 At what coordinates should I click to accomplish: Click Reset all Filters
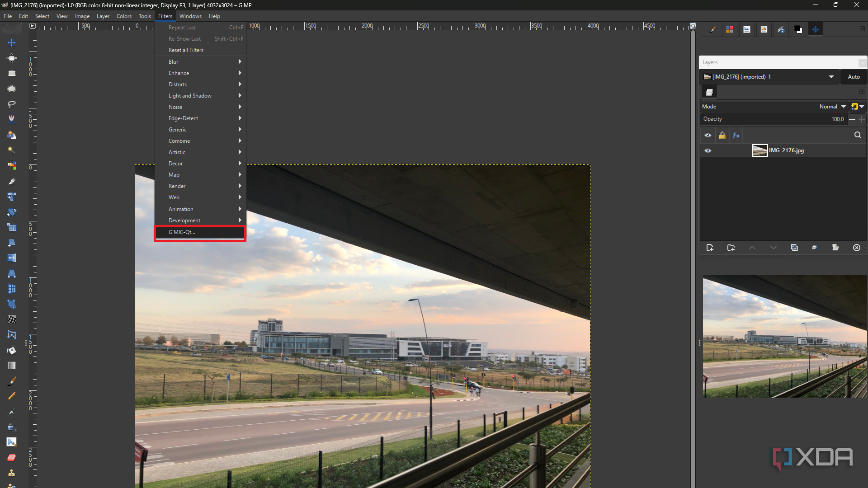point(186,50)
